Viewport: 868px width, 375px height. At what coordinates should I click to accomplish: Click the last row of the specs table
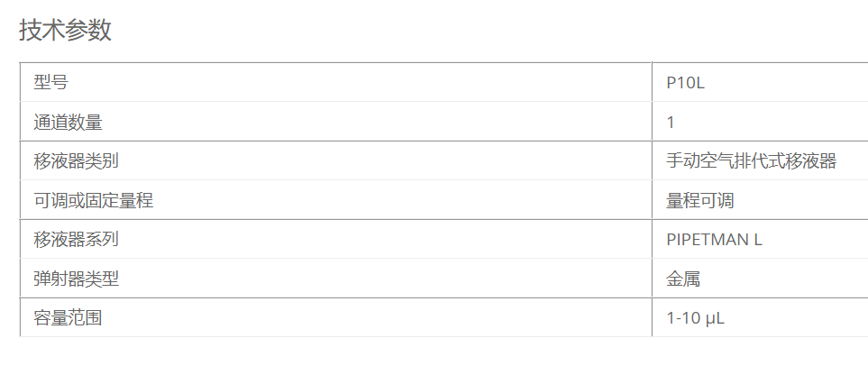tap(361, 318)
